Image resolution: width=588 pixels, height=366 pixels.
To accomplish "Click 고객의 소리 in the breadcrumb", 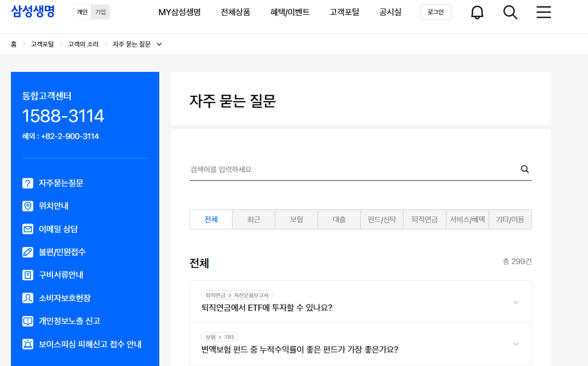I will tap(83, 44).
